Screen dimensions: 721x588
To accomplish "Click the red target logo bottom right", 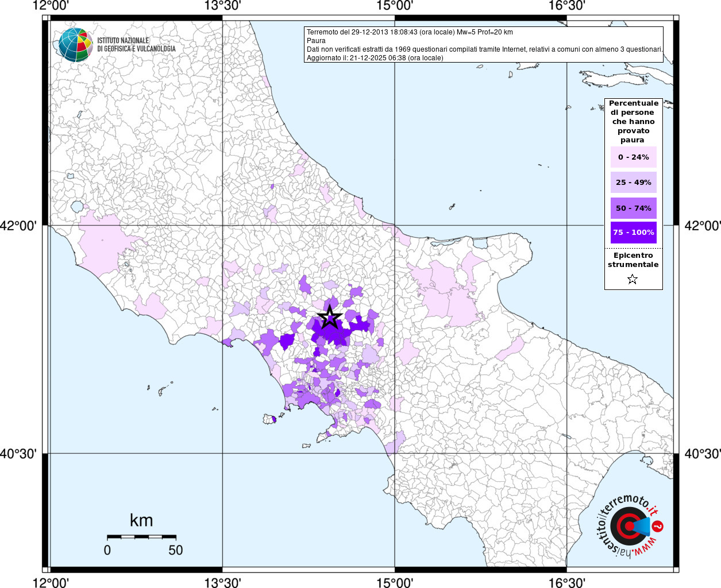I will click(628, 526).
